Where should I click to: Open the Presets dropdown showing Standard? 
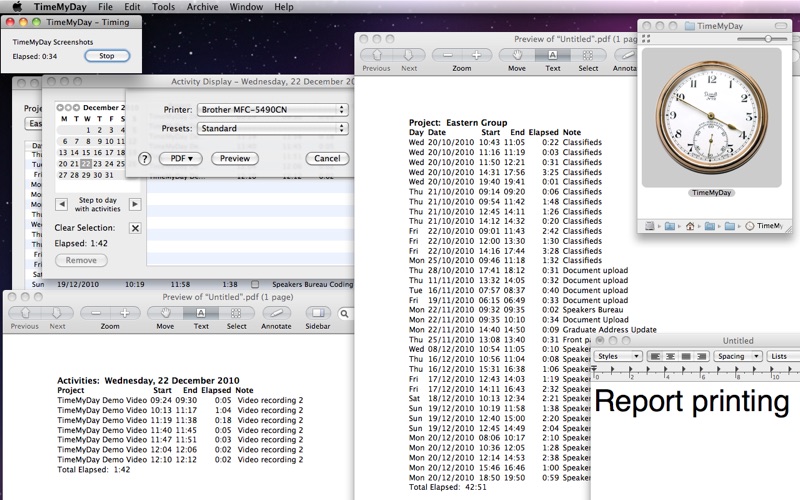click(x=273, y=129)
